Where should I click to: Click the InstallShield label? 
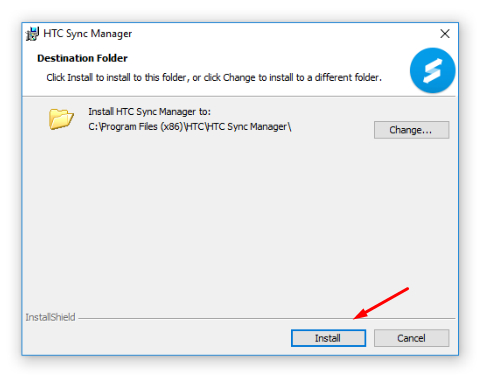(x=50, y=317)
